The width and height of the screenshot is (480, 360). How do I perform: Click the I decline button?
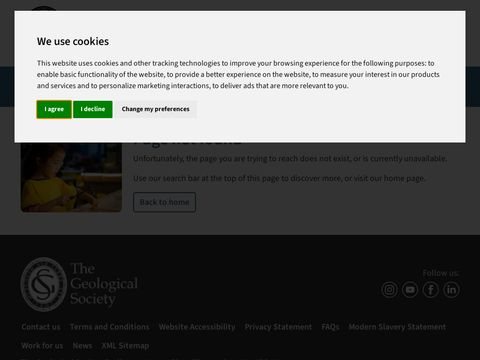[93, 109]
